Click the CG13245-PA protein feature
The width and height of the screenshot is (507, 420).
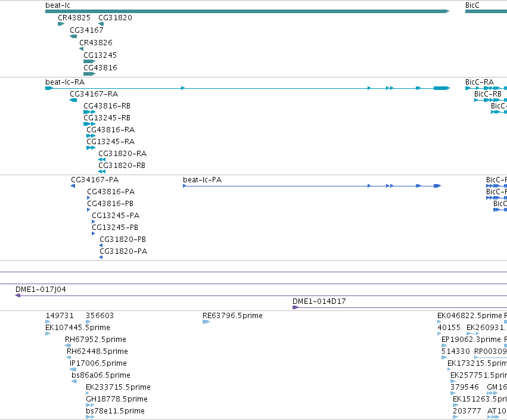click(94, 222)
